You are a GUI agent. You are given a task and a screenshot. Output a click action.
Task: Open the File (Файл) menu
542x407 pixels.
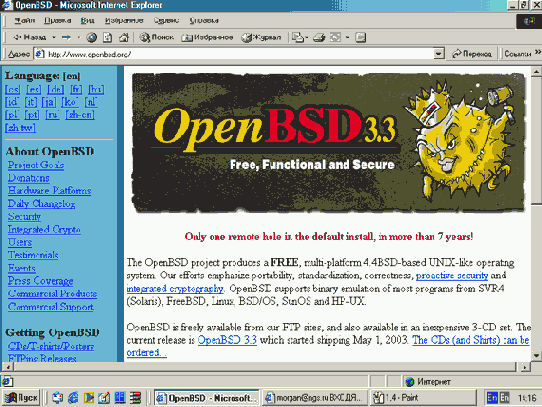point(24,21)
